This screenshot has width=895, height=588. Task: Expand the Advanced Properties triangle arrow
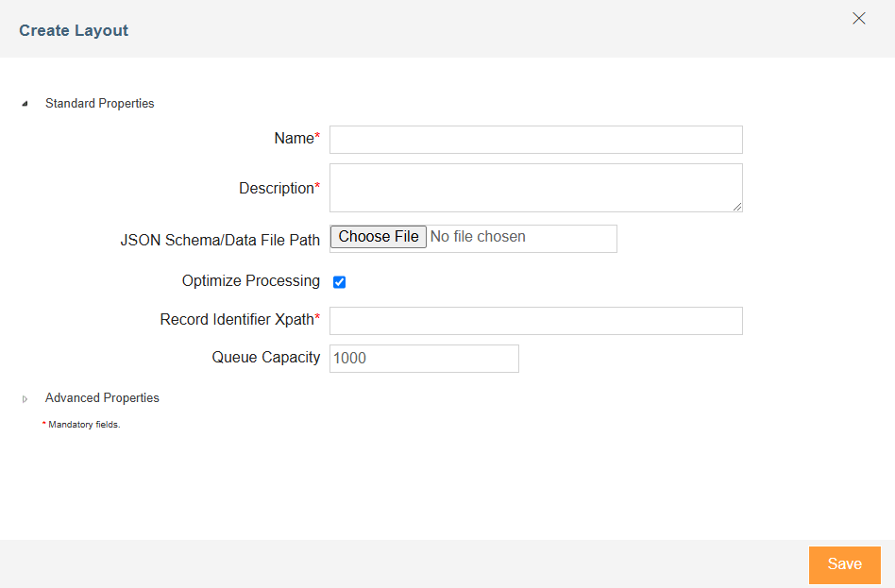[25, 399]
